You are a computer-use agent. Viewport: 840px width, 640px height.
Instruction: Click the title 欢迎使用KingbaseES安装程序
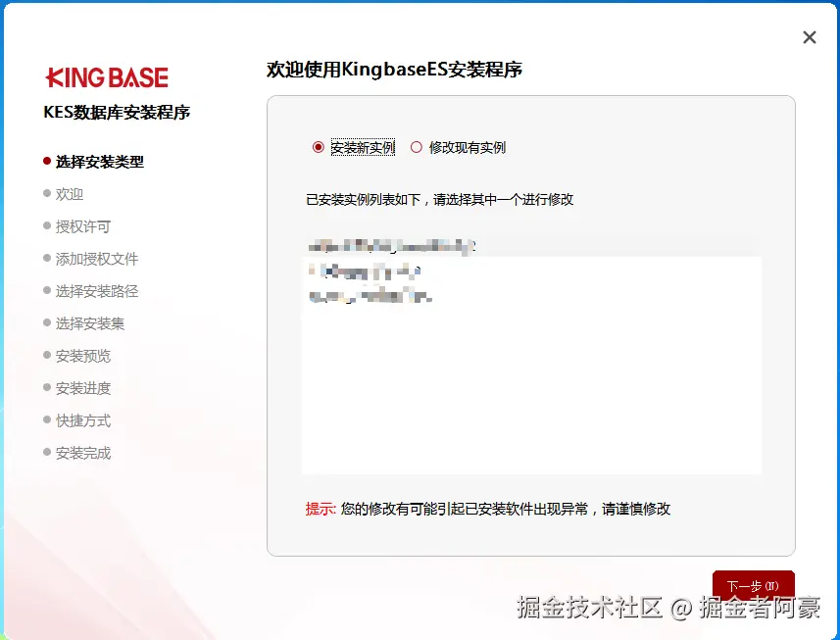(x=394, y=70)
